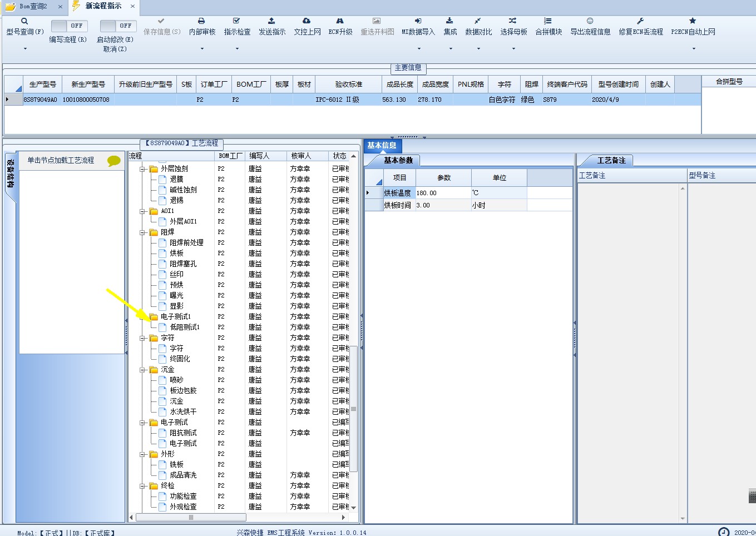Select the 基本参数 tab

point(398,160)
